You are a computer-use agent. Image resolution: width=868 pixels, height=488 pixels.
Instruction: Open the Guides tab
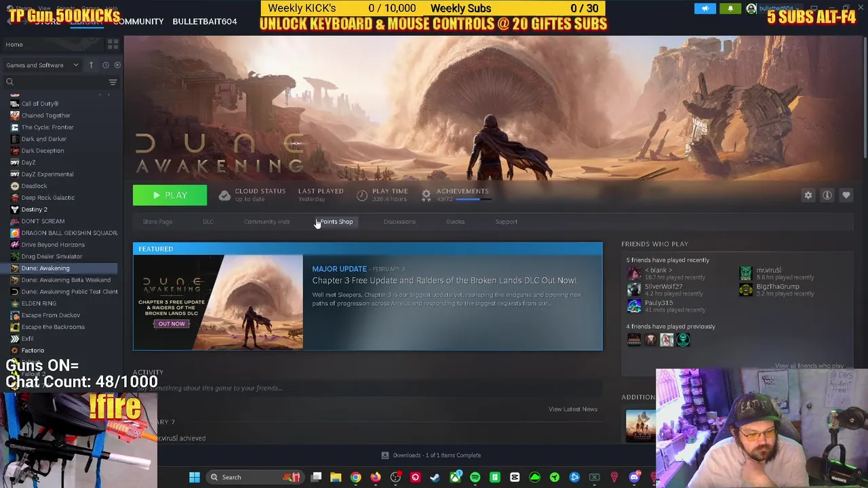tap(455, 222)
